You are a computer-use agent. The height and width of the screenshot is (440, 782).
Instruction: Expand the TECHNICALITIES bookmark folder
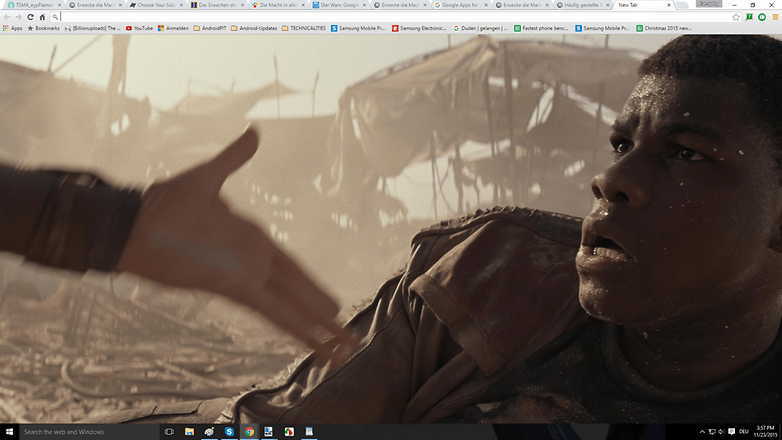pos(304,28)
